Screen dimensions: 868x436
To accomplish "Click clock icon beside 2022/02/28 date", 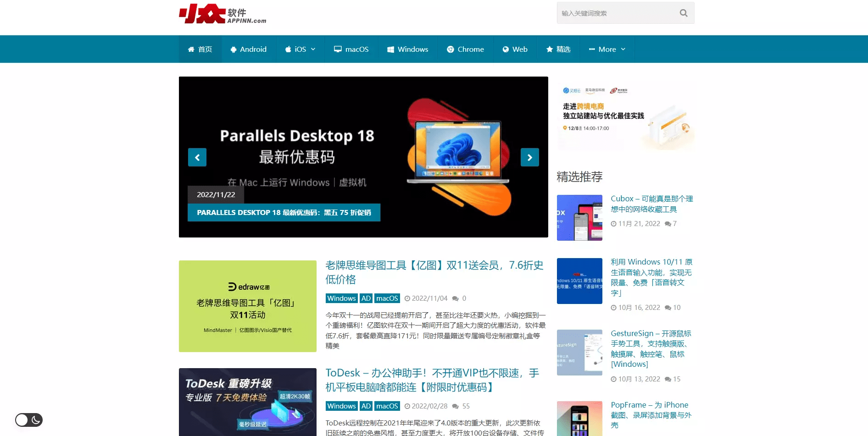I will pos(407,406).
